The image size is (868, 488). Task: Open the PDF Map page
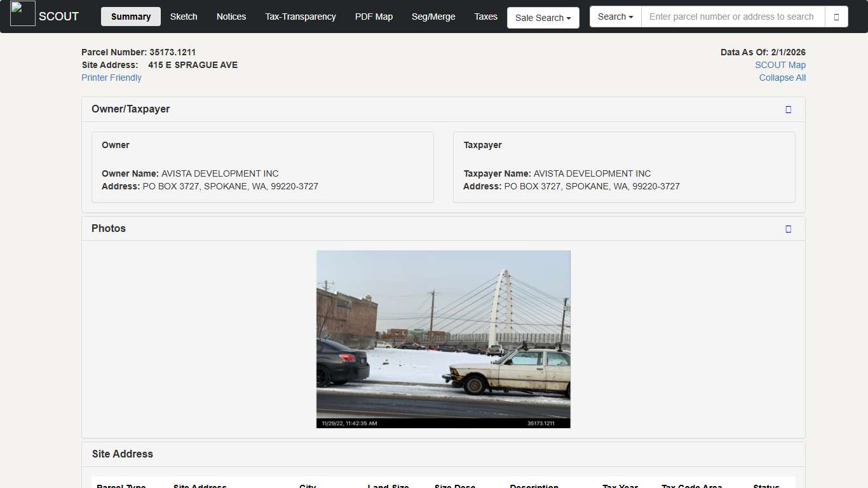pos(374,17)
